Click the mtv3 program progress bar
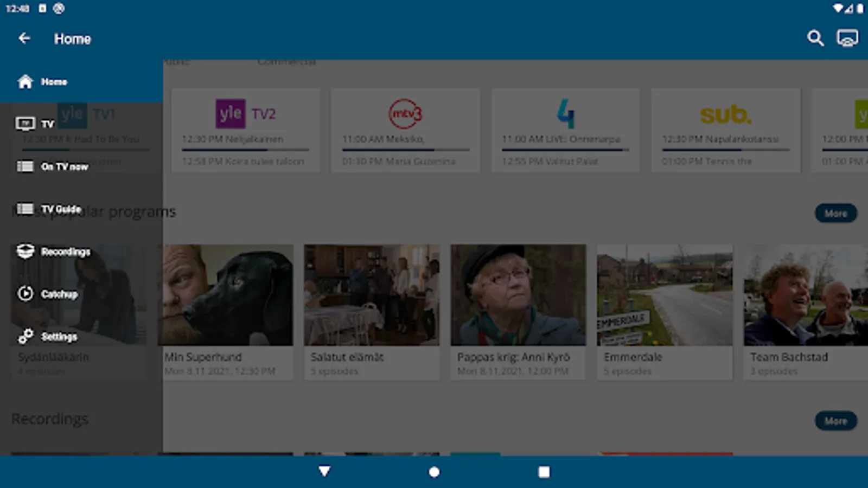868x488 pixels. tap(405, 150)
